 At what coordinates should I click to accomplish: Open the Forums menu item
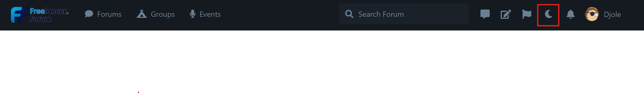coord(109,14)
